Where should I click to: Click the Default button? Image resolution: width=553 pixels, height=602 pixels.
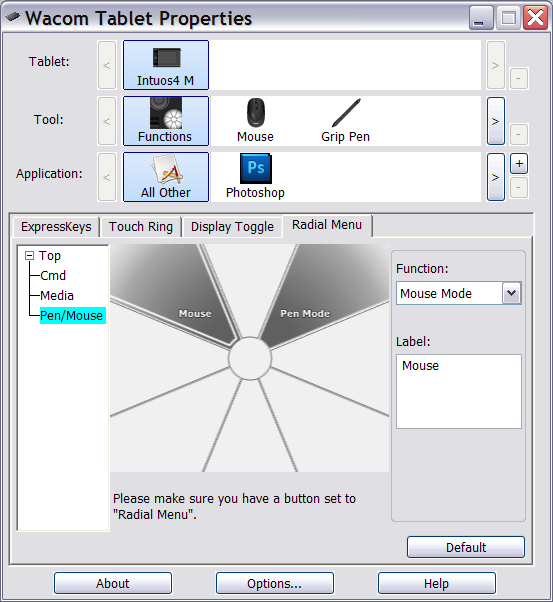466,547
